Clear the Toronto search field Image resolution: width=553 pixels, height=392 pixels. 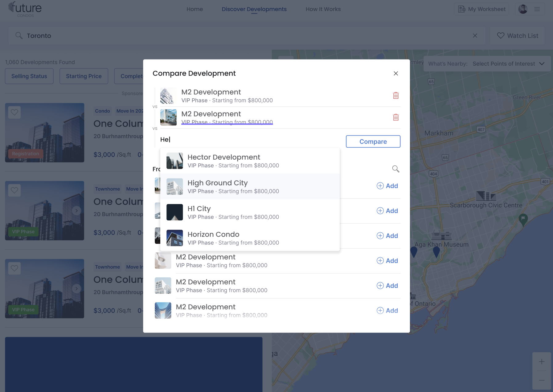[475, 36]
